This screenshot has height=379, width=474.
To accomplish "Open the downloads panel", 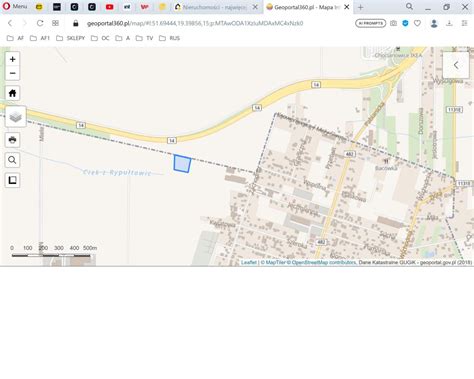I will 449,23.
